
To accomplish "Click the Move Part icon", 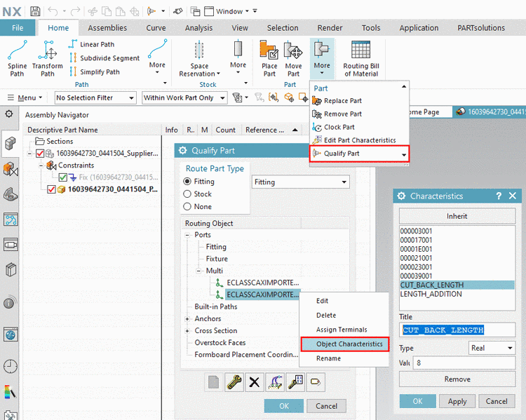I will click(x=293, y=58).
